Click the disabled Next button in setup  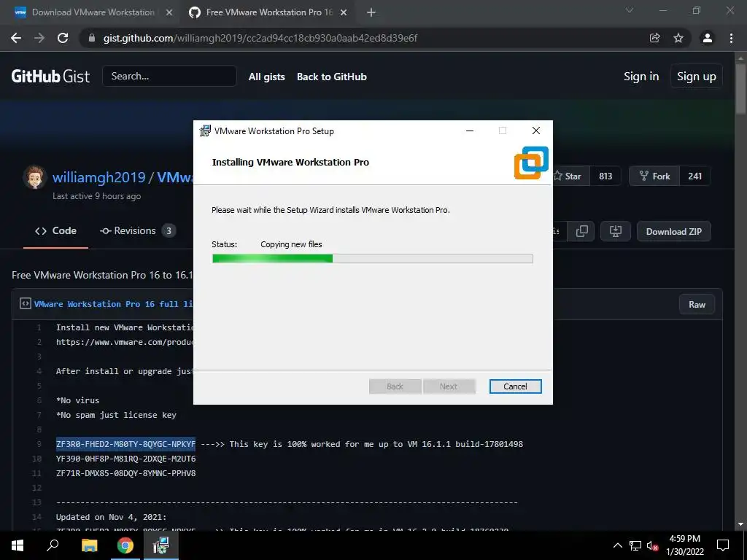tap(449, 386)
